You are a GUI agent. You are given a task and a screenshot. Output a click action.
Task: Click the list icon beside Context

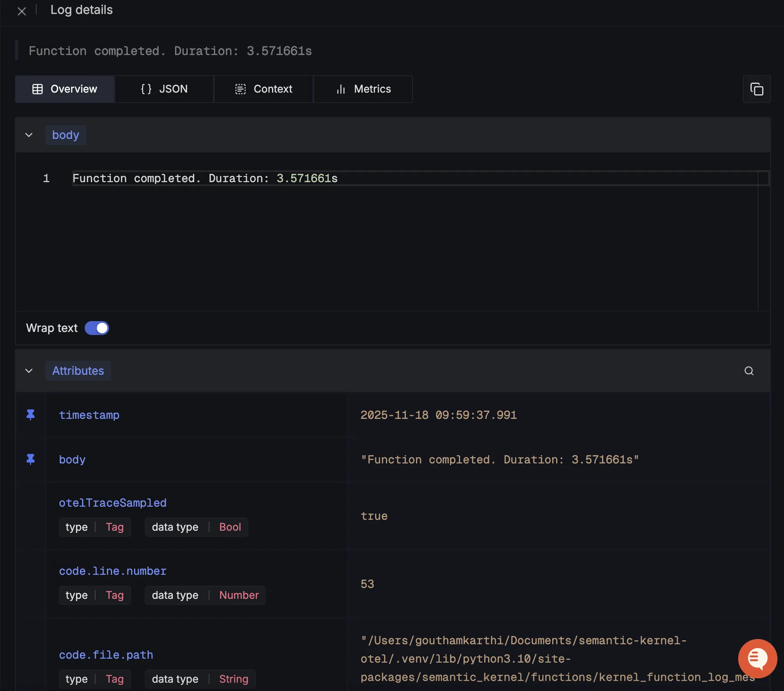tap(241, 89)
